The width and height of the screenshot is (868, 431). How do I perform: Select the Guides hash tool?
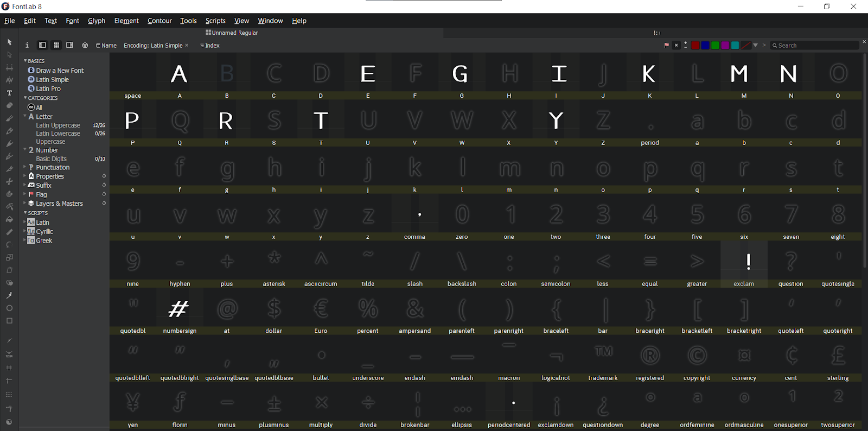click(9, 368)
